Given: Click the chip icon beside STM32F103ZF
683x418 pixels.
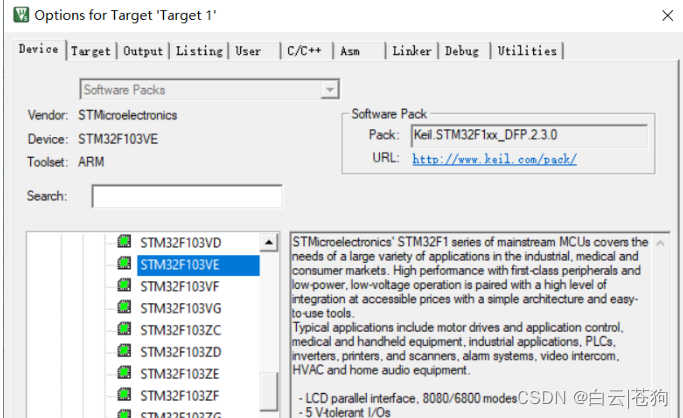Looking at the screenshot, I should [124, 394].
